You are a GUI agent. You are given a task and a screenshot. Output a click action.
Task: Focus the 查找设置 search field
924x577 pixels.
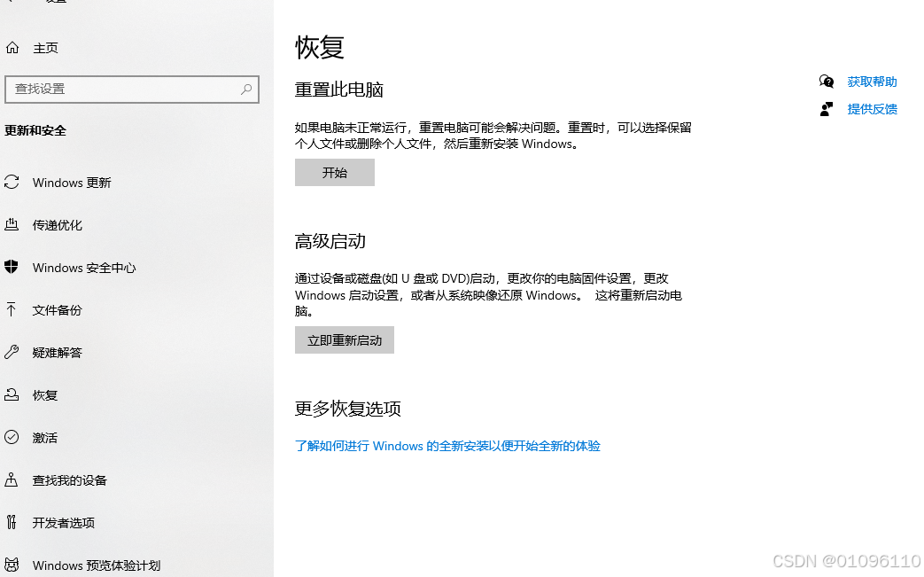132,89
